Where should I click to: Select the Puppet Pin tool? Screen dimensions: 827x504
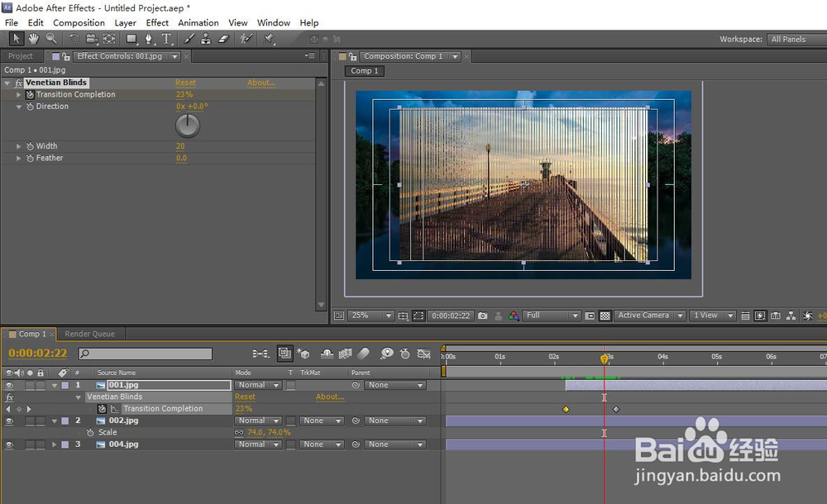point(269,39)
